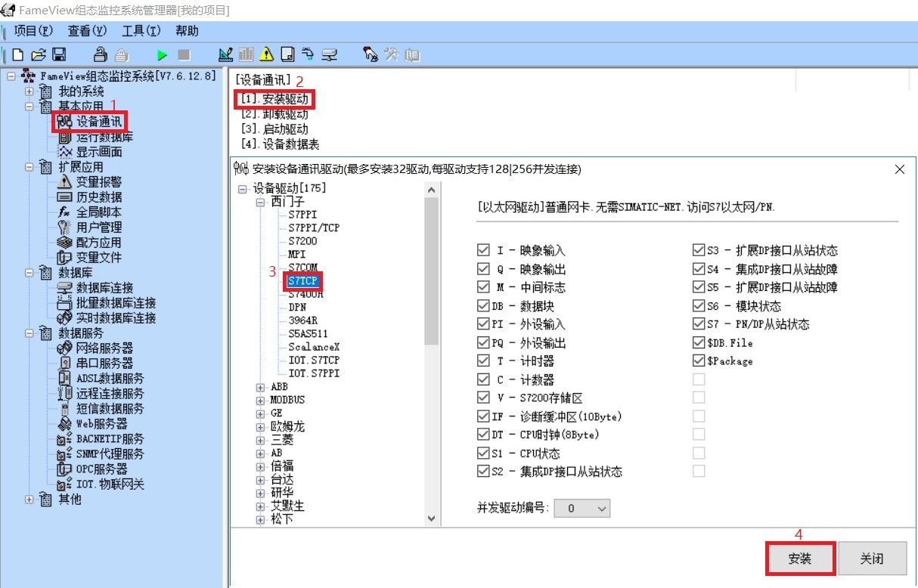This screenshot has width=918, height=588.
Task: Toggle S1 - CPU状态 checkbox
Action: (x=483, y=453)
